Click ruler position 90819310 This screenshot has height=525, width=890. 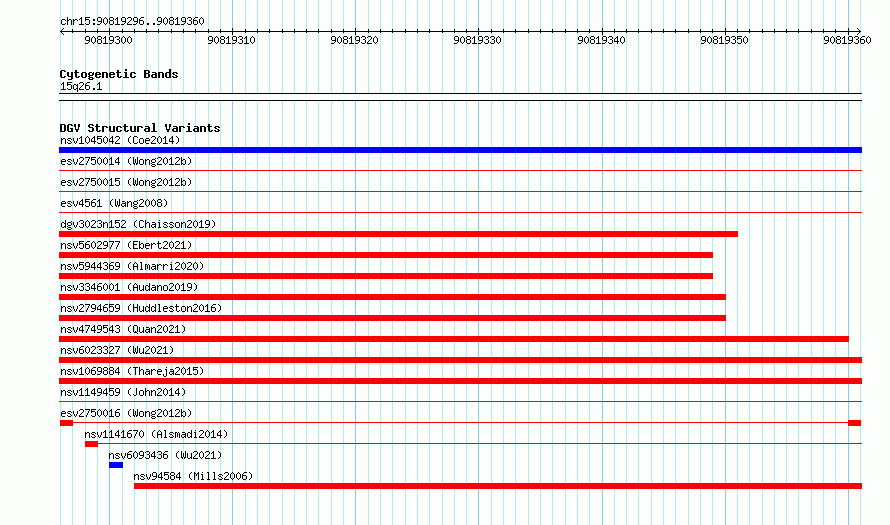click(x=232, y=40)
